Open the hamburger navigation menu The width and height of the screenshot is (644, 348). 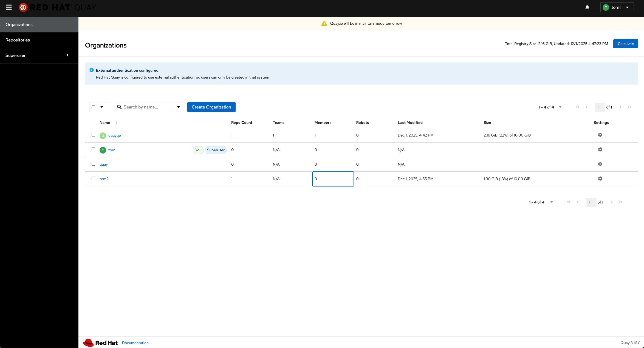(x=9, y=7)
